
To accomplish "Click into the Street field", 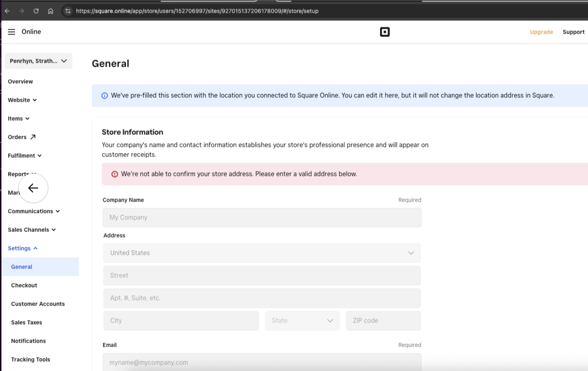I will tap(262, 276).
